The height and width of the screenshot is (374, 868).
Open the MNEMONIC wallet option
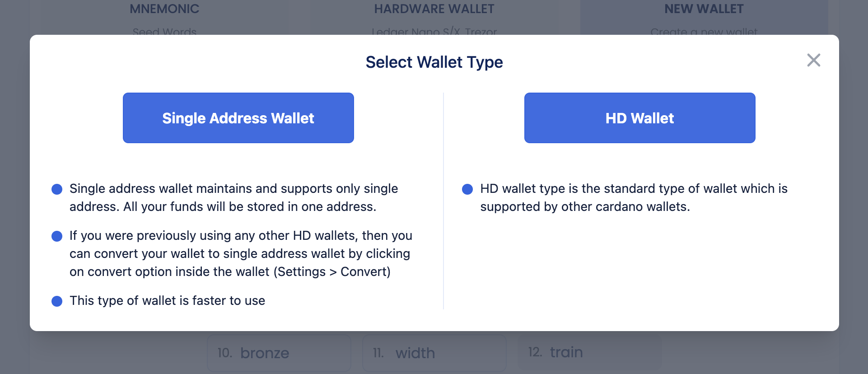(x=164, y=9)
